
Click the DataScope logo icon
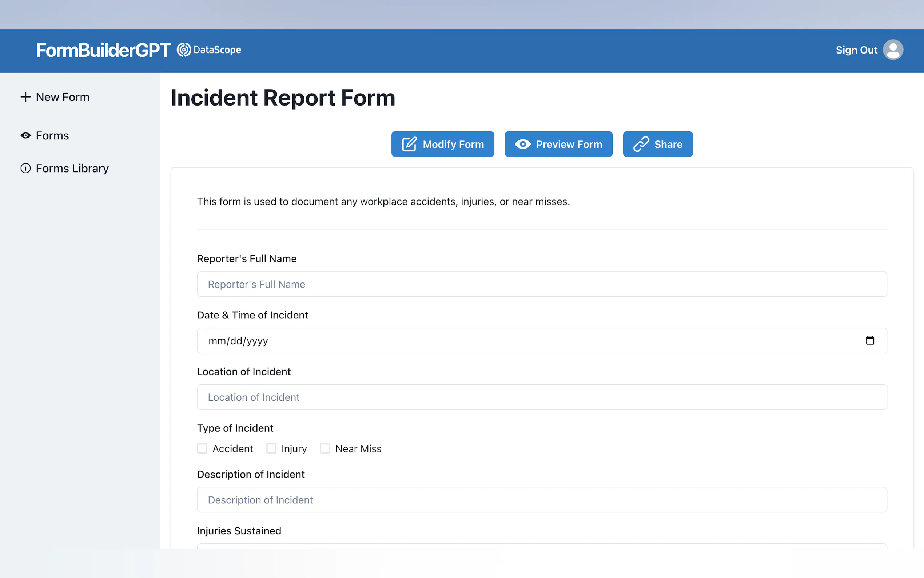coord(184,50)
